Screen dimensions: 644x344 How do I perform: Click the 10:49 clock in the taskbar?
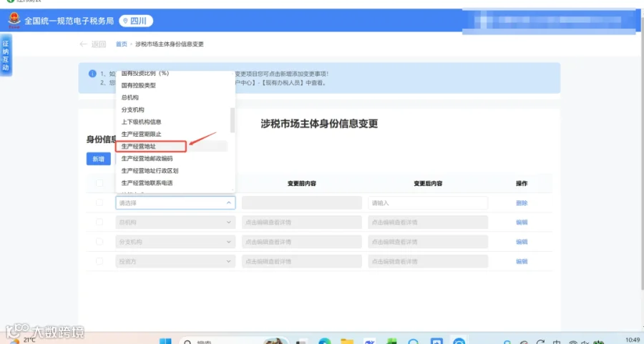pyautogui.click(x=633, y=340)
